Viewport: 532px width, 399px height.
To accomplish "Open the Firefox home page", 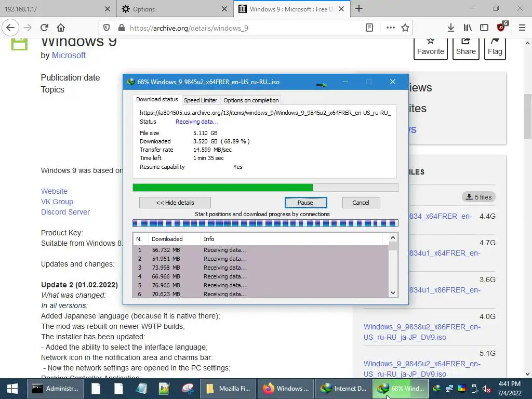I will pos(61,28).
